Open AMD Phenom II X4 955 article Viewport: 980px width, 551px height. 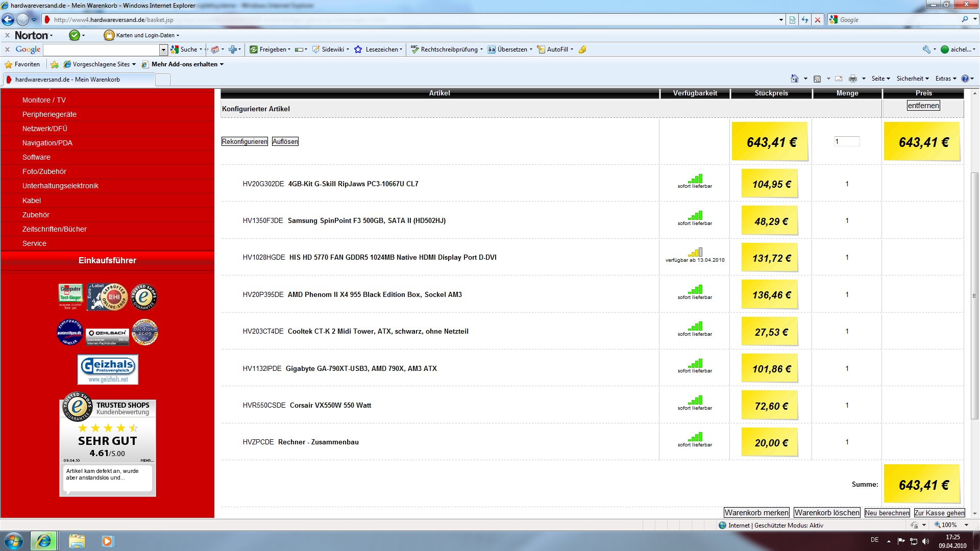pos(375,294)
